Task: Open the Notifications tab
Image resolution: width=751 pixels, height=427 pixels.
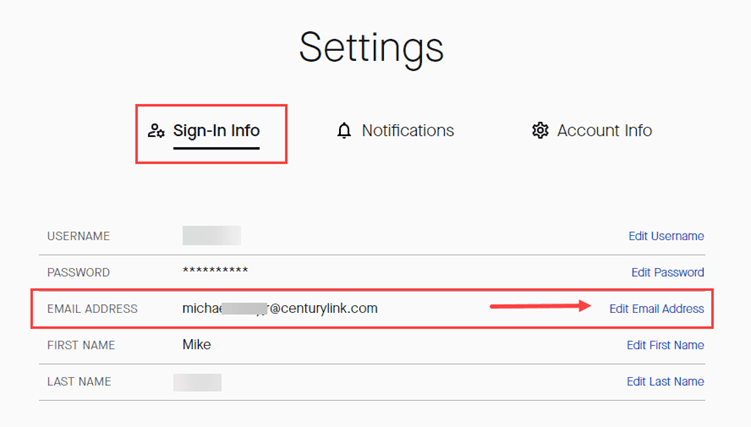Action: tap(407, 131)
